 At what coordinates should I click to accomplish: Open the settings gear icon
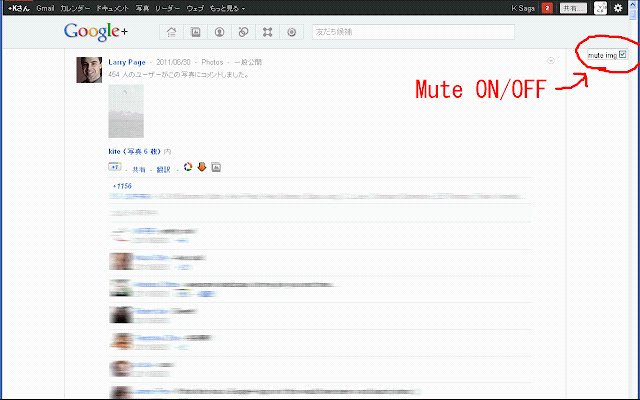point(618,8)
